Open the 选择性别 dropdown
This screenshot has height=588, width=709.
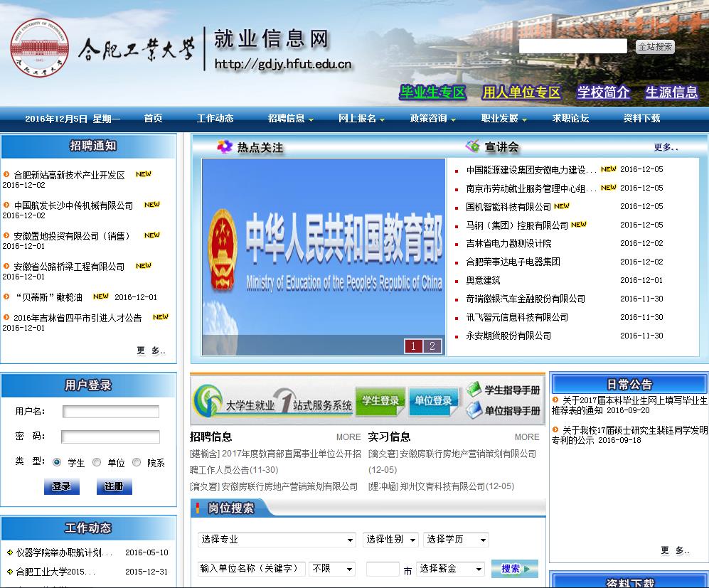(x=390, y=540)
